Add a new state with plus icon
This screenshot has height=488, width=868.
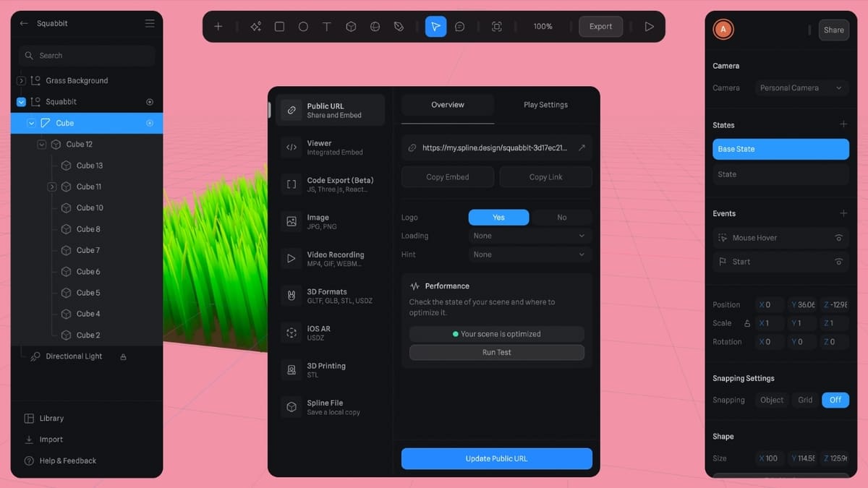point(843,124)
